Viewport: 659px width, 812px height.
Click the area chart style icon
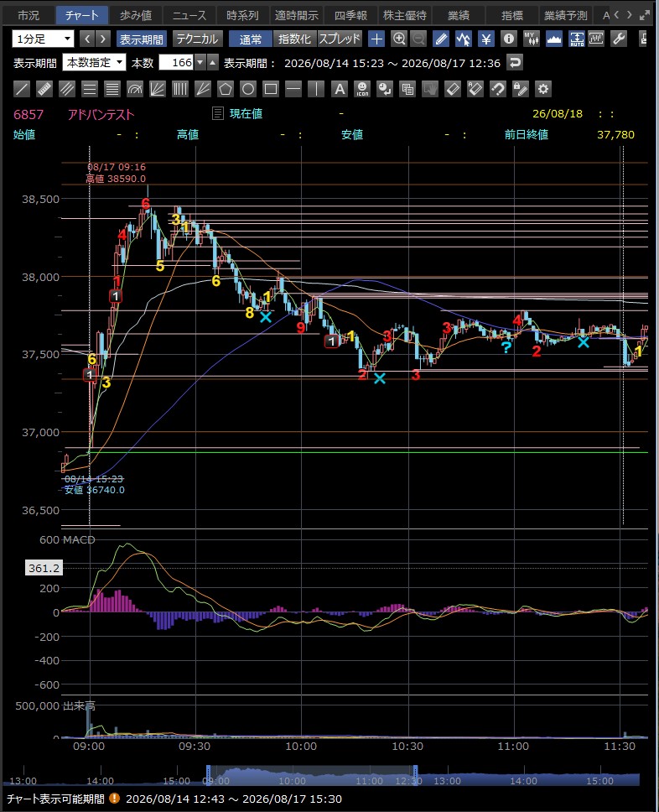click(554, 39)
